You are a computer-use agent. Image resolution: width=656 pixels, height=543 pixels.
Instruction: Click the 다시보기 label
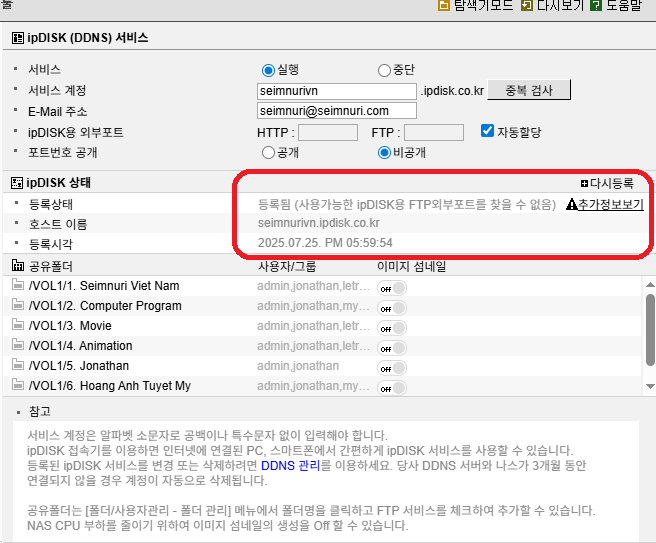(560, 5)
